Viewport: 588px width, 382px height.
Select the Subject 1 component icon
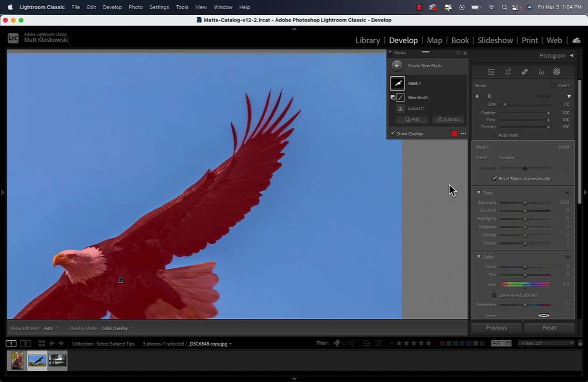click(x=400, y=109)
